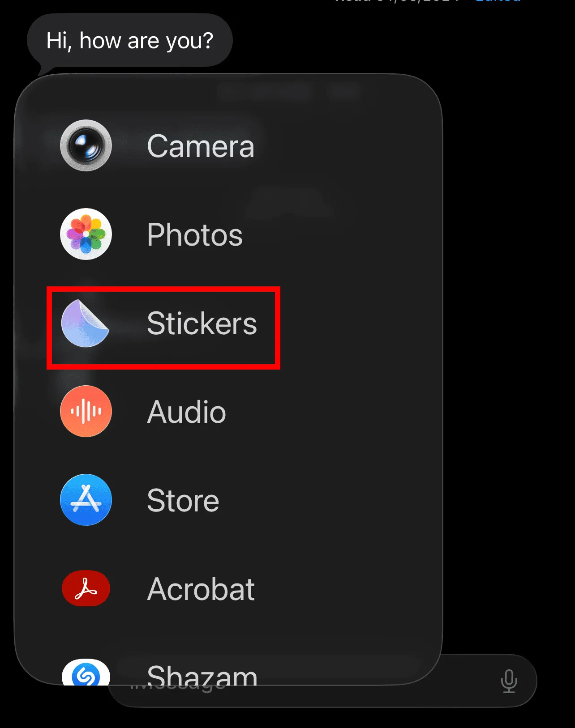Tap the orange Audio waveform icon
Screen dimensions: 575x728
click(x=86, y=411)
